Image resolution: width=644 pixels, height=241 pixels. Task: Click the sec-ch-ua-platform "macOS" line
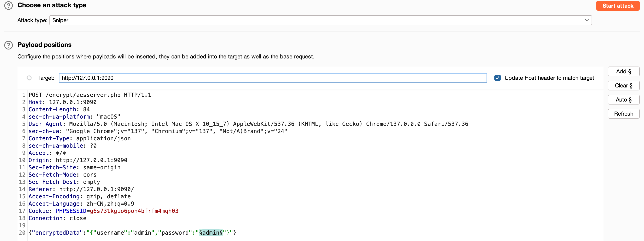click(x=74, y=117)
